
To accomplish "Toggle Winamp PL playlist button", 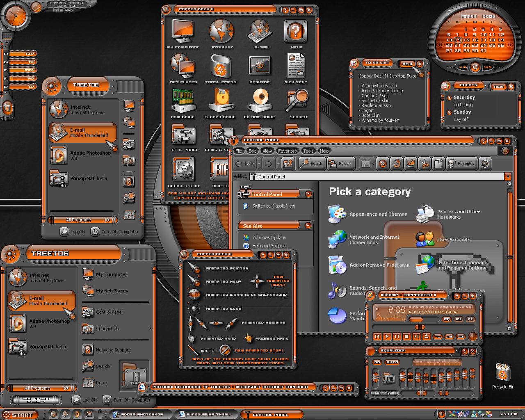I will [x=470, y=319].
